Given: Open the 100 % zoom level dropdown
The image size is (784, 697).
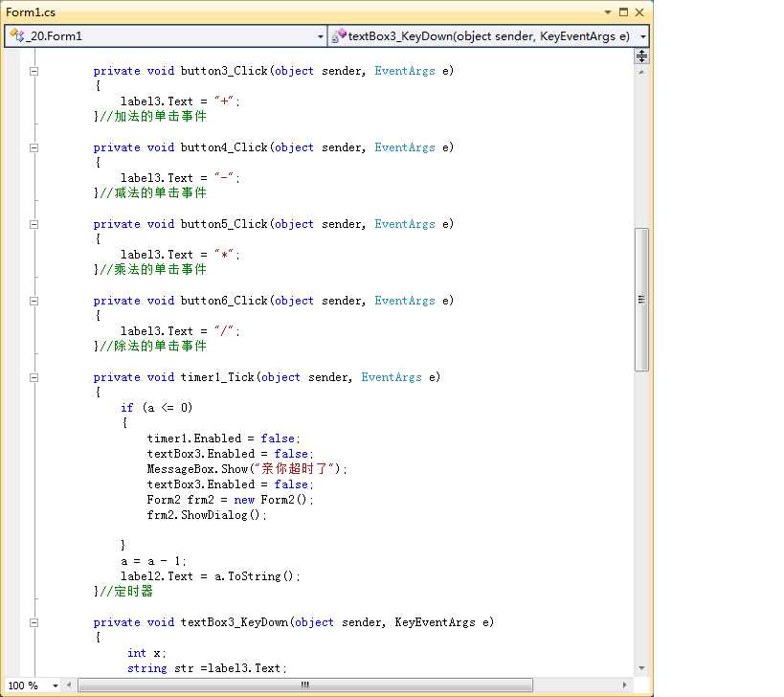Looking at the screenshot, I should click(55, 686).
